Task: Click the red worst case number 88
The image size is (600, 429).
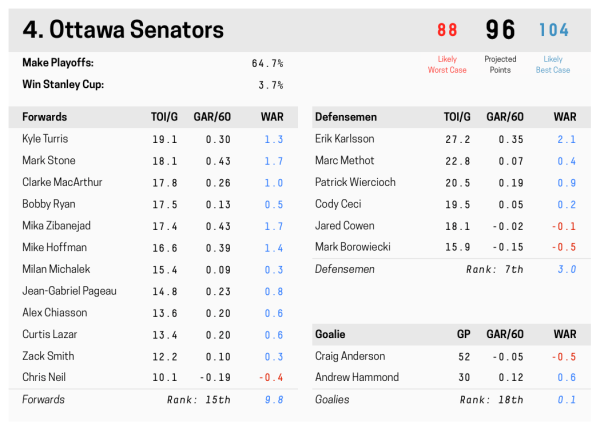Action: click(x=447, y=30)
